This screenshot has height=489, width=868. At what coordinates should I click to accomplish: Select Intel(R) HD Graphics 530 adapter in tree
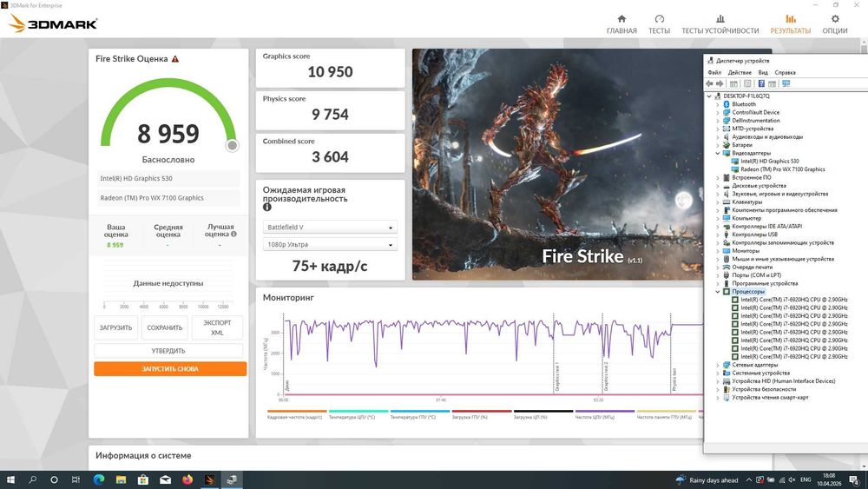[x=769, y=162]
